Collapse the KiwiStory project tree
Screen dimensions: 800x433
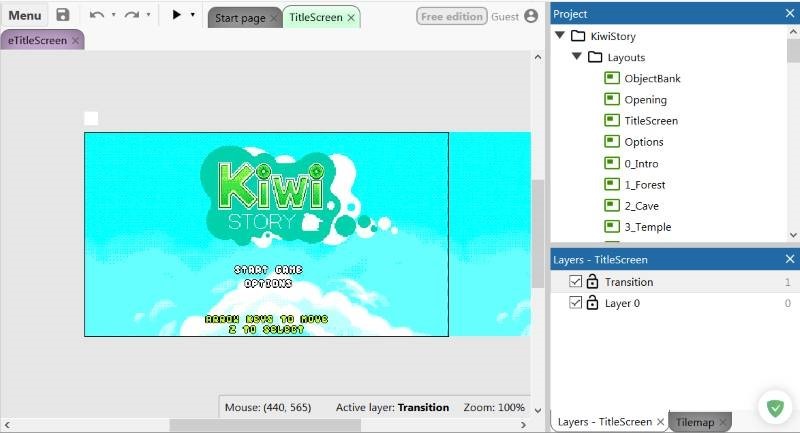561,36
